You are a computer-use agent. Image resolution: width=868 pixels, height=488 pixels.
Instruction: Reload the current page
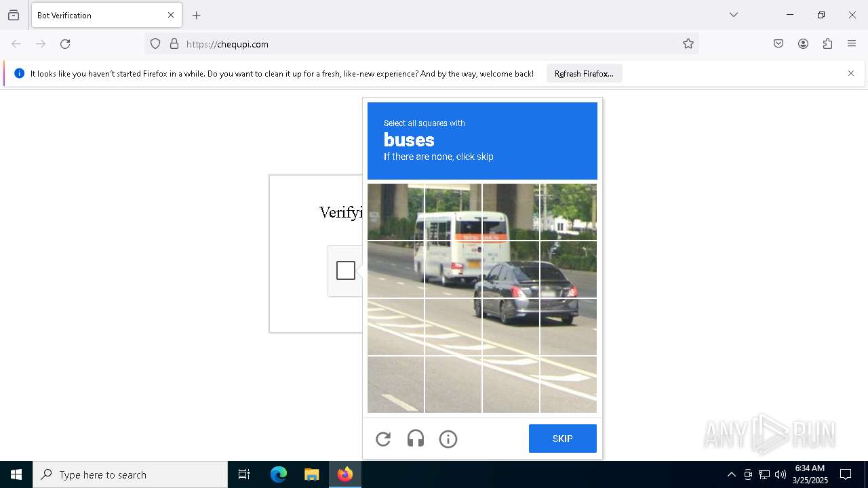pyautogui.click(x=65, y=44)
